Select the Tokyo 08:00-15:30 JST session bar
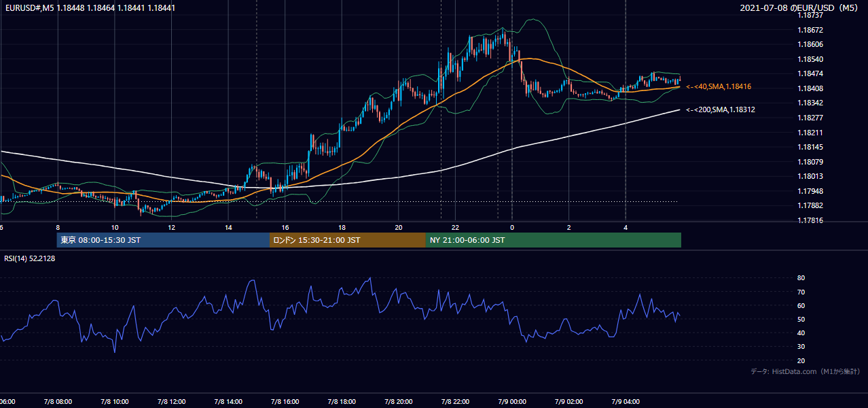The image size is (868, 408). point(163,240)
